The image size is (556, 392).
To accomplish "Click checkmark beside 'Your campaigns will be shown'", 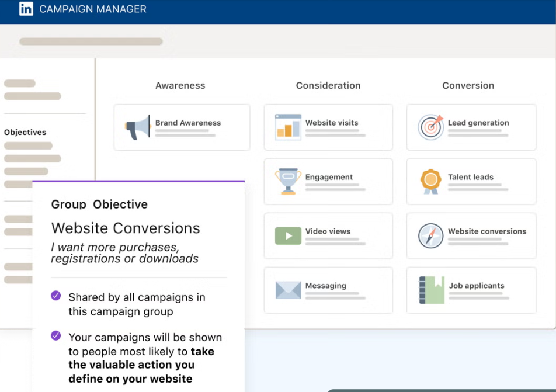I will point(55,335).
